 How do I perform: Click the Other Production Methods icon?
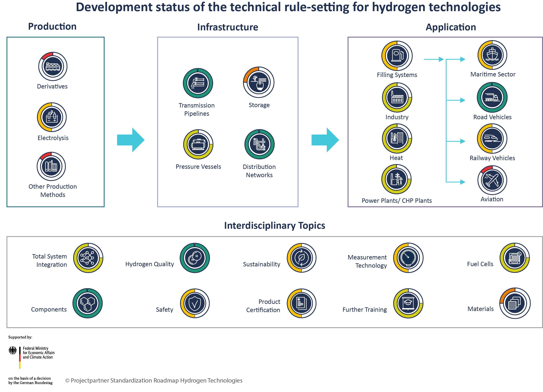(x=51, y=166)
